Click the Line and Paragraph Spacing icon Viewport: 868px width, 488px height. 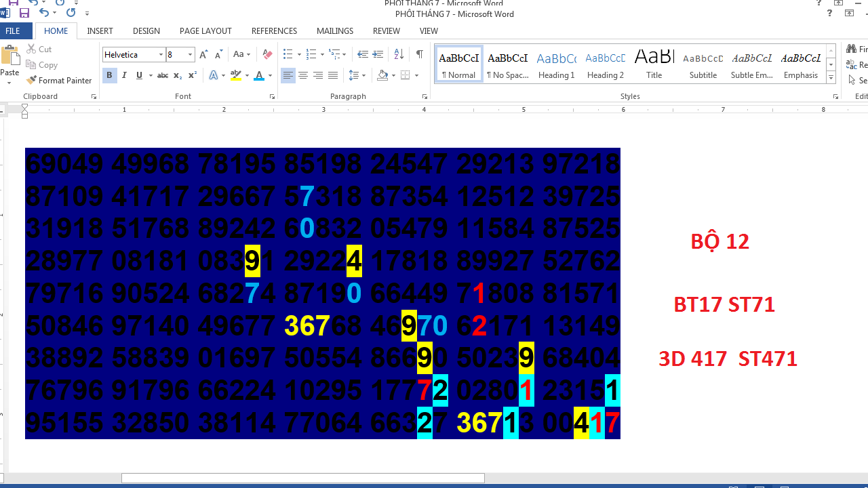pyautogui.click(x=353, y=75)
